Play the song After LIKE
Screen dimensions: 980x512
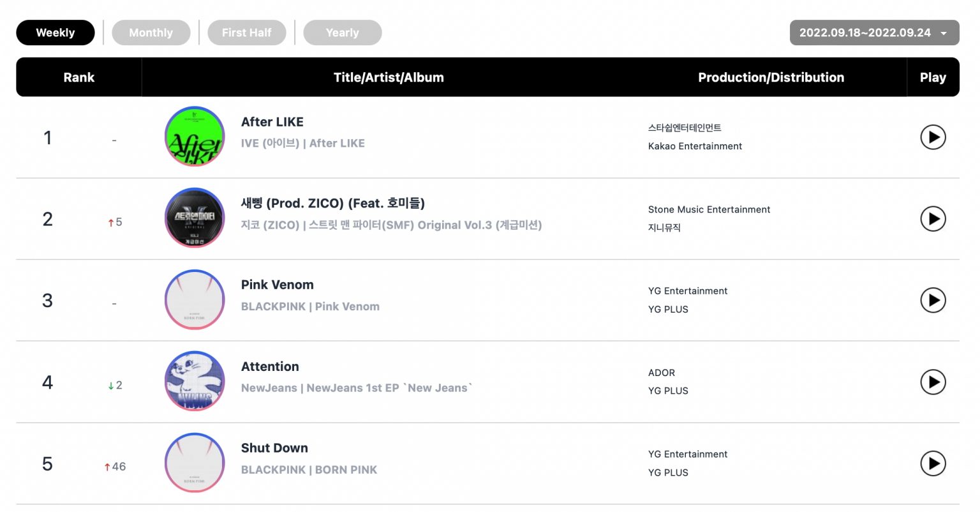[x=933, y=137]
